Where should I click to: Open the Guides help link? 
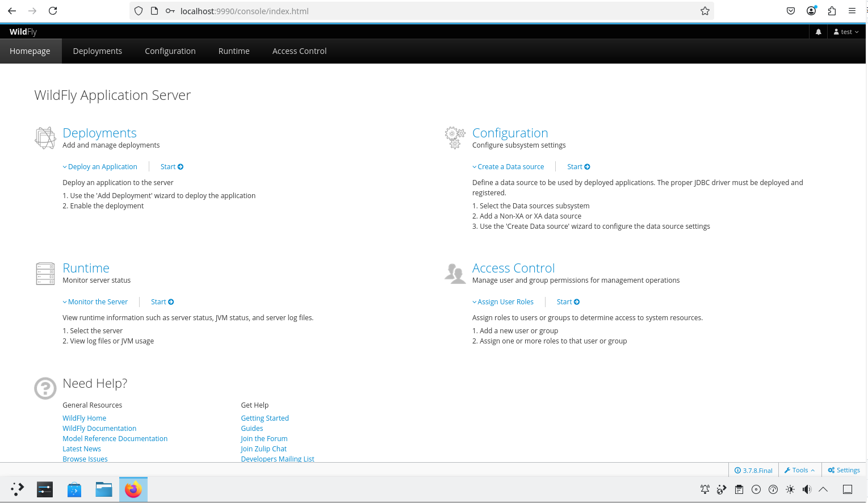252,429
